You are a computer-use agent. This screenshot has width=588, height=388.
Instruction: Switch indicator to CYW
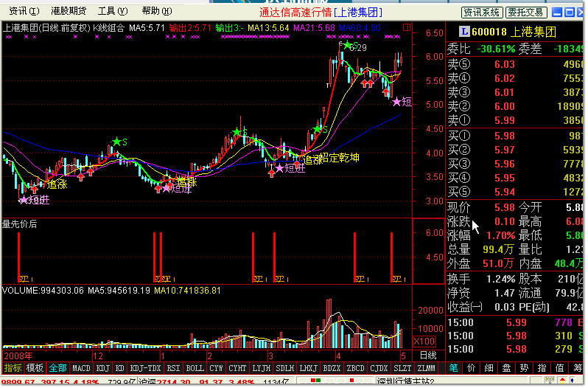coord(216,368)
